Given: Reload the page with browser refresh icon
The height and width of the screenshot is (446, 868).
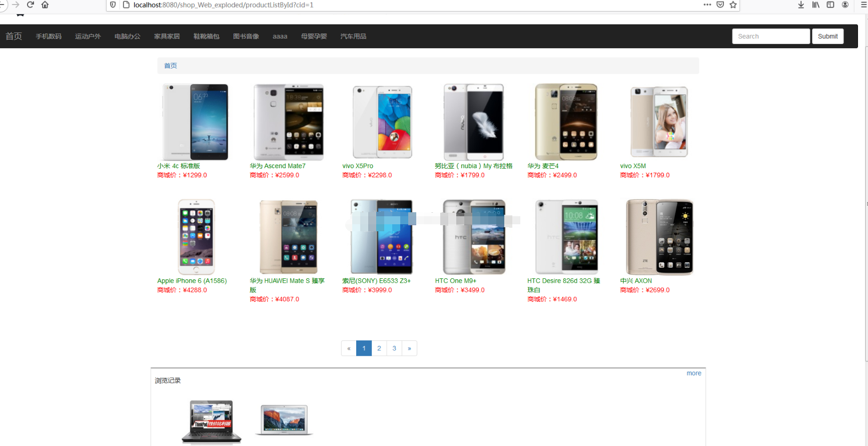Looking at the screenshot, I should click(x=31, y=5).
